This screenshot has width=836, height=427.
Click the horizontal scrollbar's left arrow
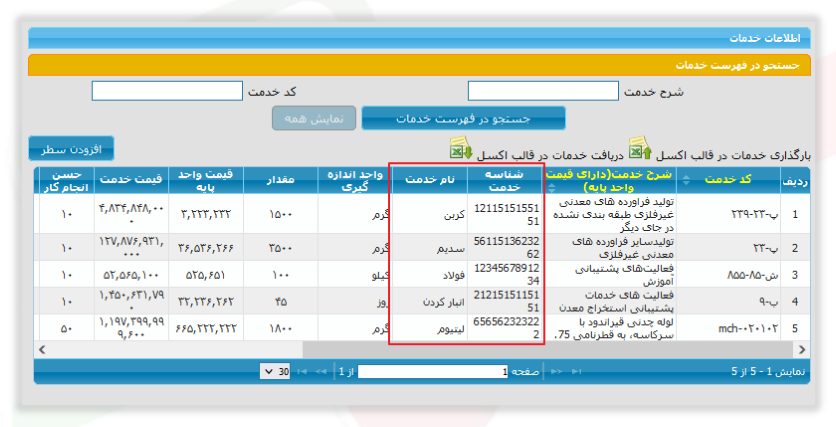[43, 350]
